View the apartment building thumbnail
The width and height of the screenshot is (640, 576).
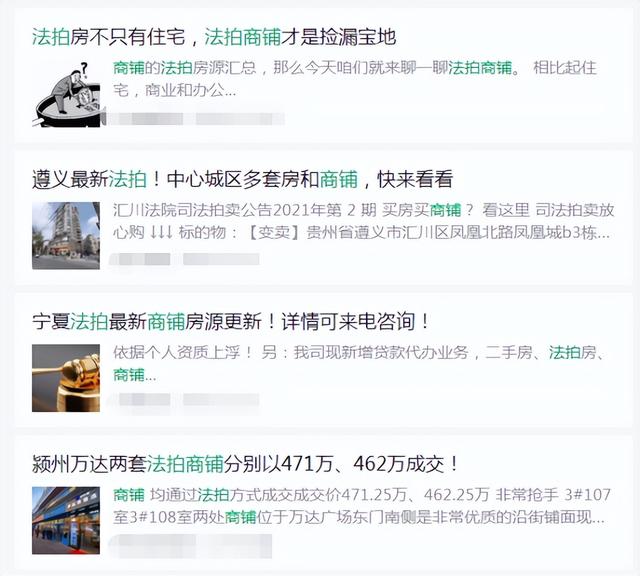[66, 236]
